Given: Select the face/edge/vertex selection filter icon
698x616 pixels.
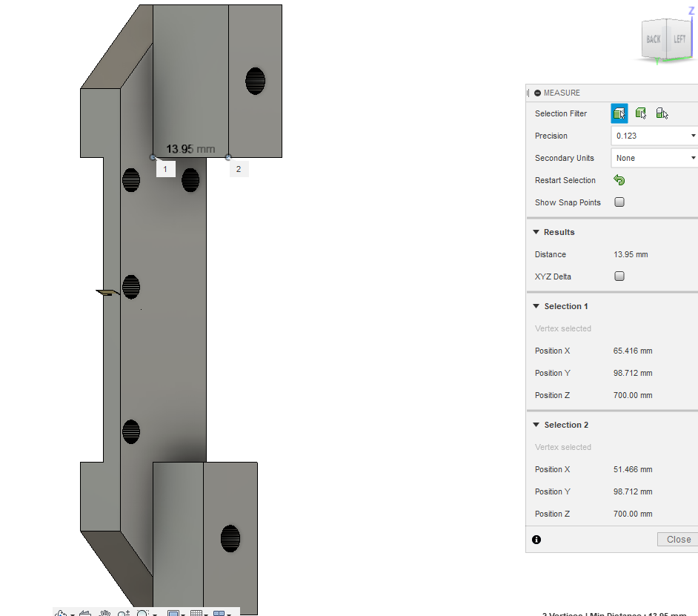Looking at the screenshot, I should tap(619, 113).
